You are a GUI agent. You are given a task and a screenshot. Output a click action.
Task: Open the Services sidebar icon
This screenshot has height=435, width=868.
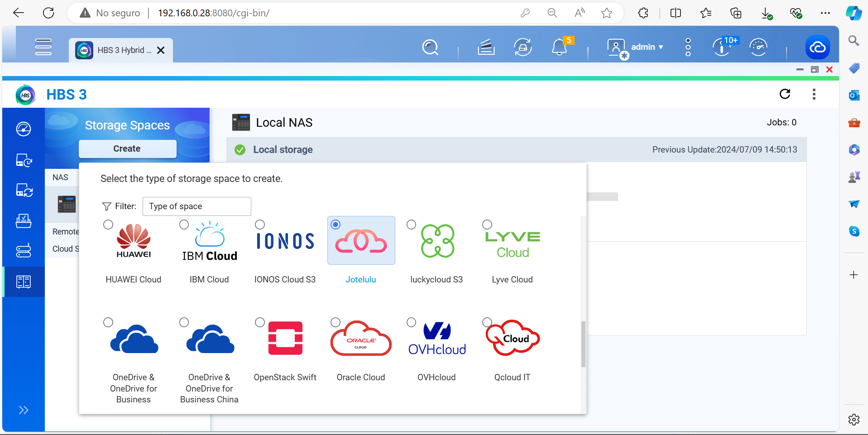(x=24, y=250)
